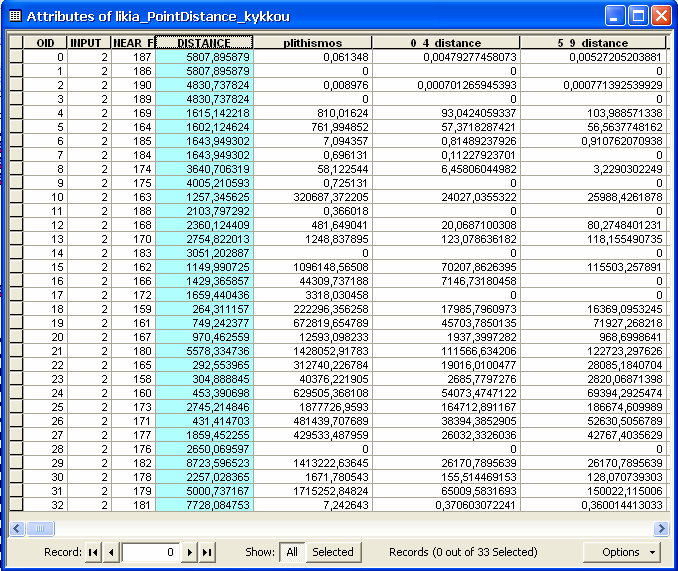Go to first record navigation button
678x571 pixels.
point(93,552)
